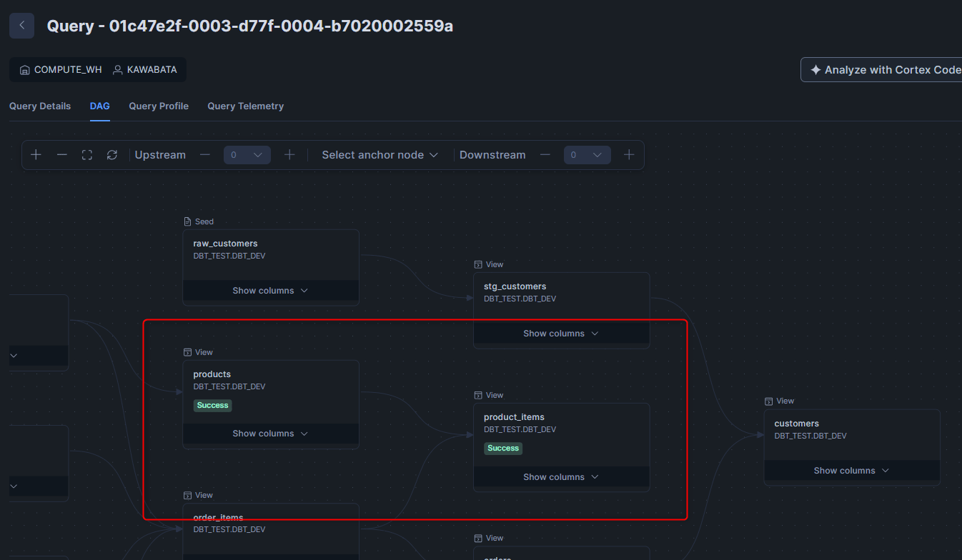Select the products node name
This screenshot has width=962, height=560.
pos(212,374)
